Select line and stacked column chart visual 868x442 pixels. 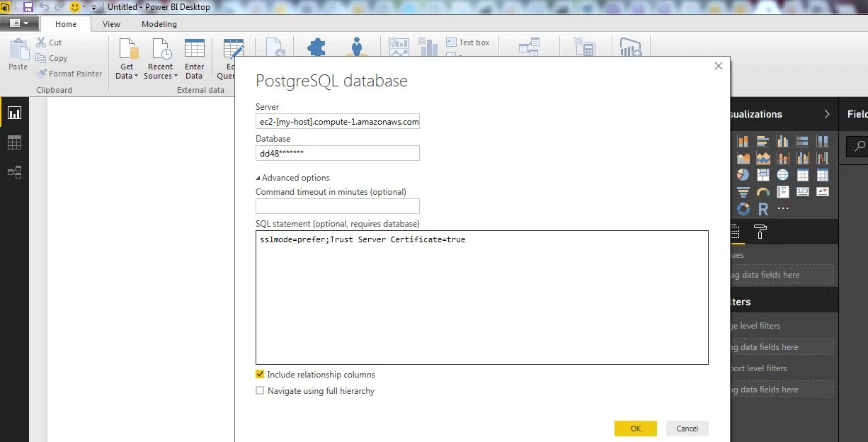[x=783, y=158]
